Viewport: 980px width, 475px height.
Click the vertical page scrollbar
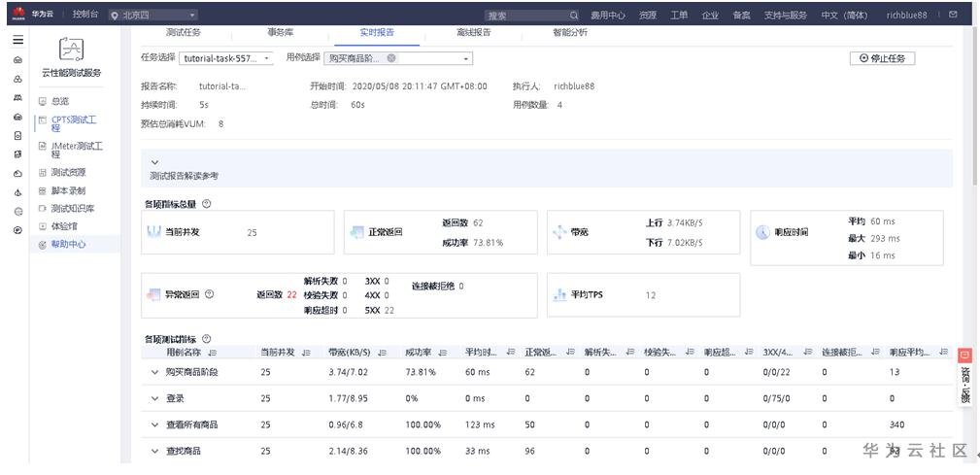[975, 106]
